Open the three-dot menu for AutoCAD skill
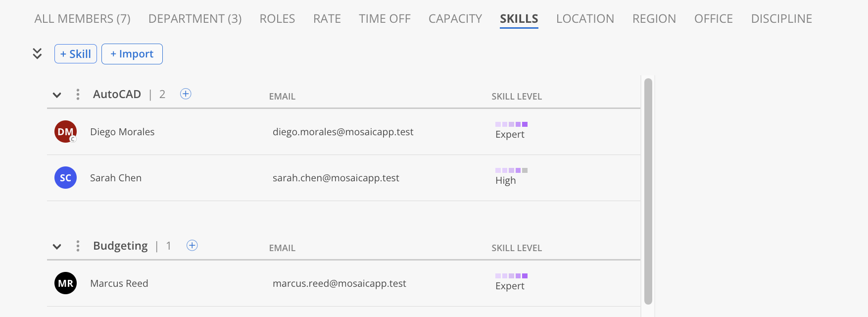Image resolution: width=868 pixels, height=317 pixels. (x=78, y=94)
